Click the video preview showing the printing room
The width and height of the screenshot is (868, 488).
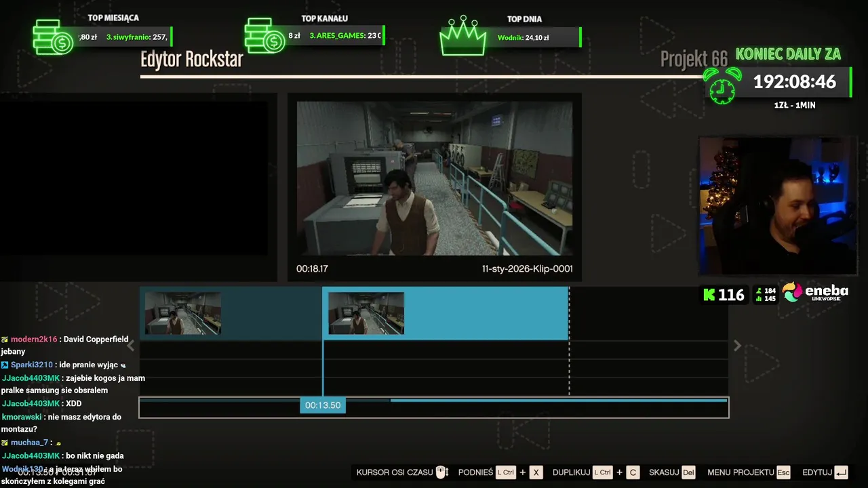[435, 178]
